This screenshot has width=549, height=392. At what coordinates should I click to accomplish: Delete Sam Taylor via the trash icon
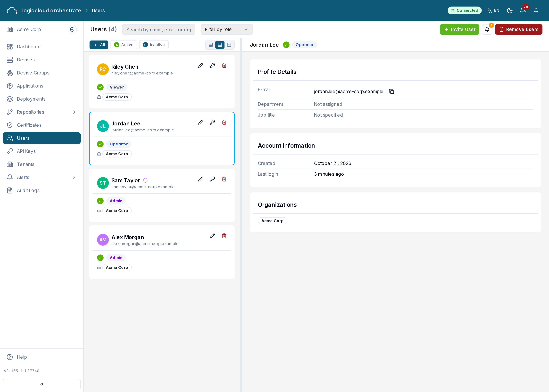coord(224,179)
